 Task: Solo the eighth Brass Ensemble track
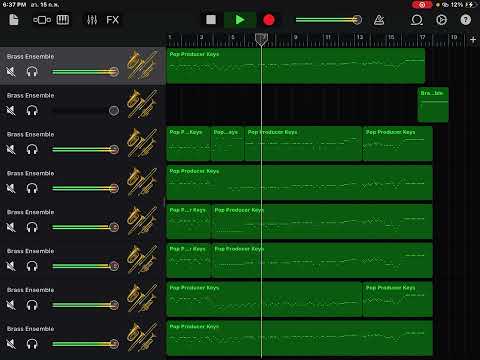(x=32, y=344)
